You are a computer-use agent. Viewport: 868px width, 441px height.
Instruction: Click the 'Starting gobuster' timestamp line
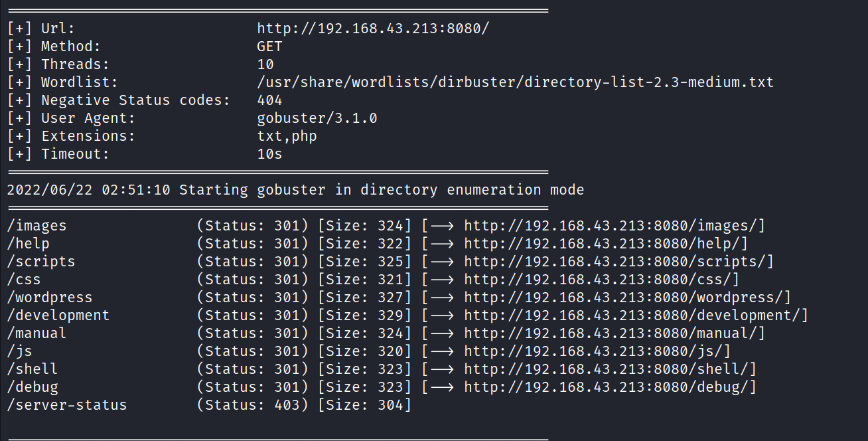pos(295,190)
